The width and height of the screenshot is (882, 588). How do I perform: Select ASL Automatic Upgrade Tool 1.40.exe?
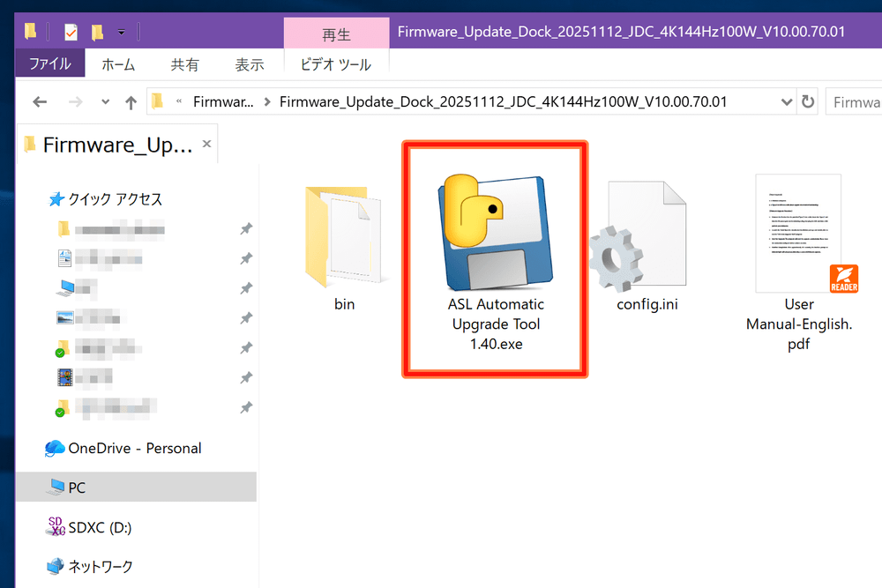pyautogui.click(x=496, y=262)
